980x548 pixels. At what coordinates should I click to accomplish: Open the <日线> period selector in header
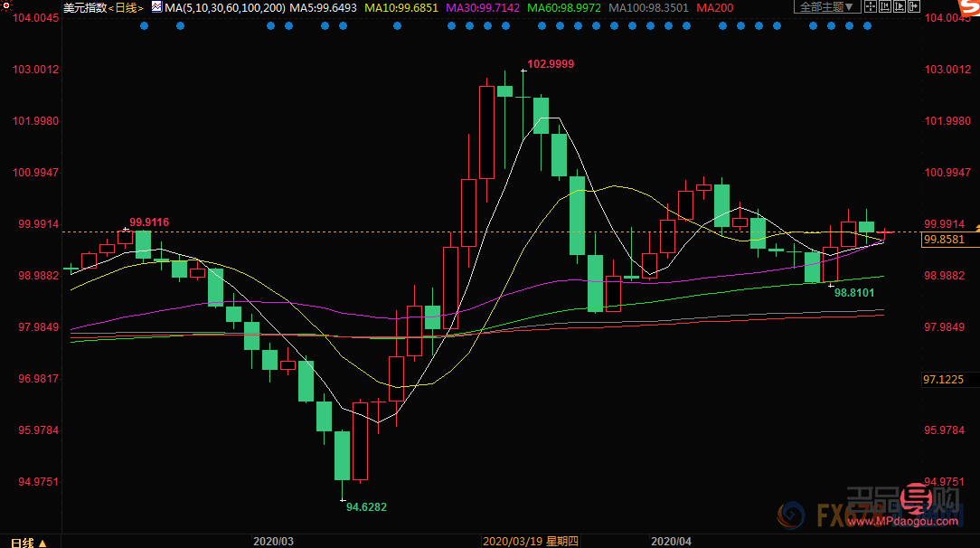point(126,7)
